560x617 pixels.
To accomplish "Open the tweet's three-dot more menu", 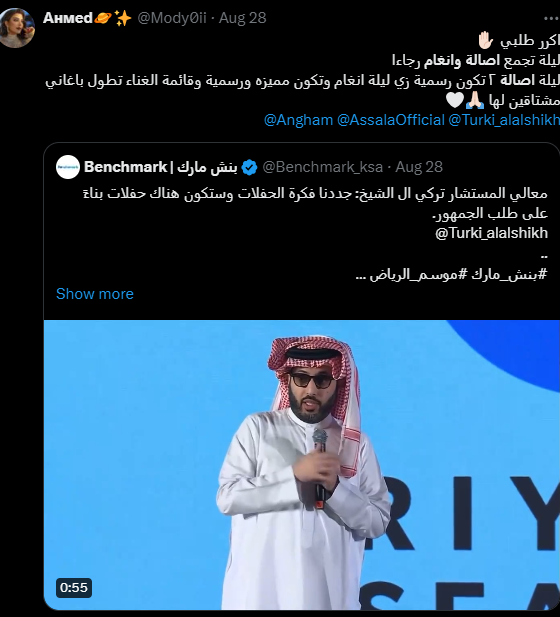I will 552,18.
